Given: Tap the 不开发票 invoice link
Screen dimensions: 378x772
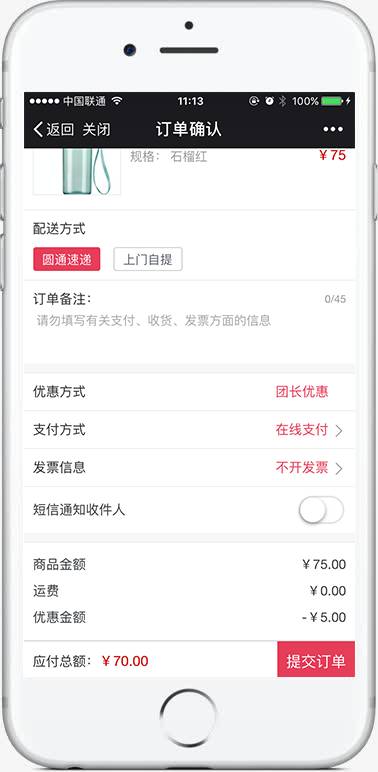Looking at the screenshot, I should pyautogui.click(x=302, y=468).
